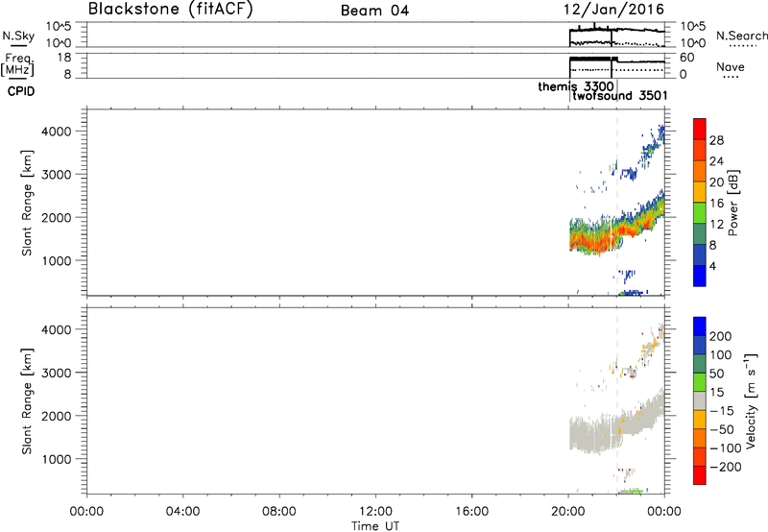Click the red swatch on Power colorbar
Image resolution: width=768 pixels, height=532 pixels.
click(x=700, y=130)
